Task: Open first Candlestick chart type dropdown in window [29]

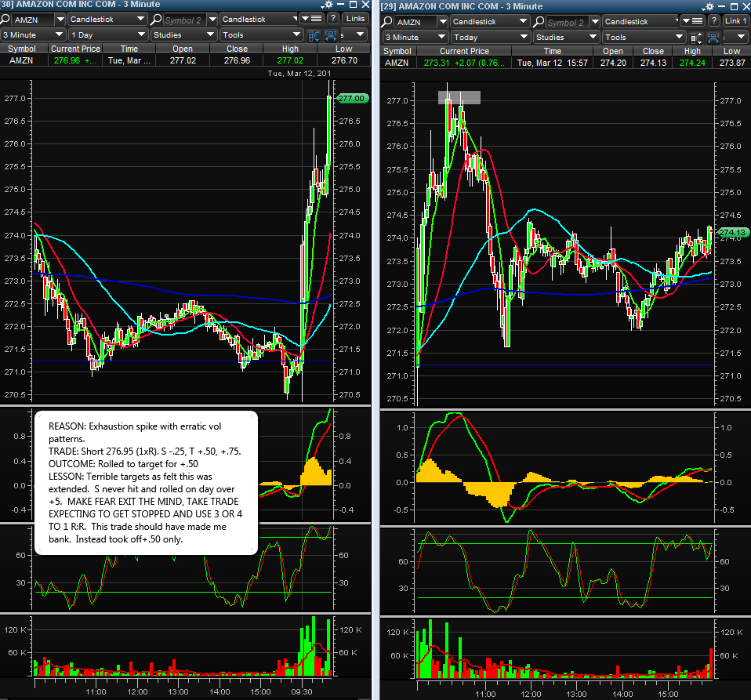Action: [x=490, y=21]
